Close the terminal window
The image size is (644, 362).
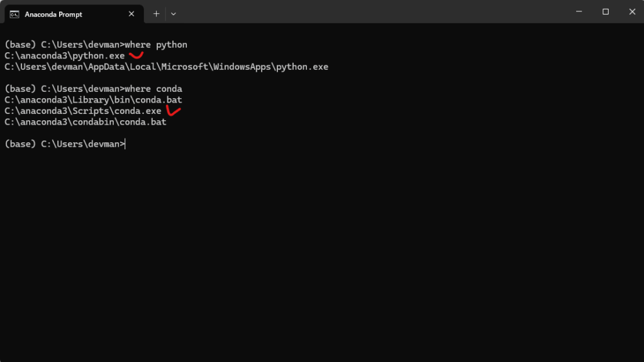point(632,11)
